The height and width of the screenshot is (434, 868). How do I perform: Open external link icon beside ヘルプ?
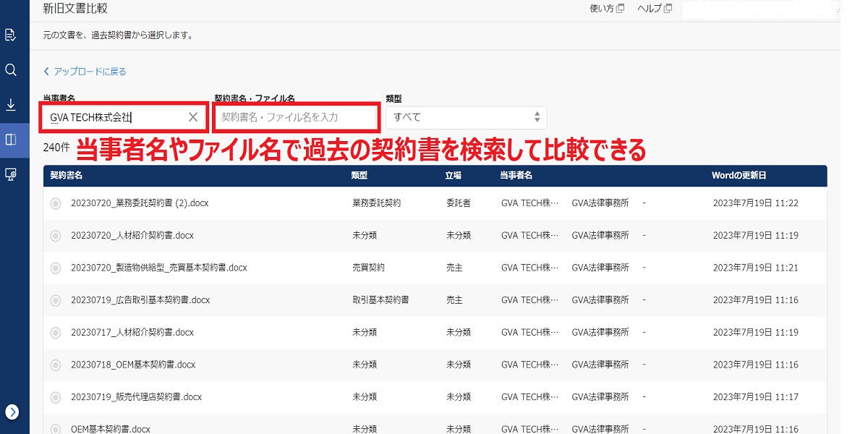[668, 9]
